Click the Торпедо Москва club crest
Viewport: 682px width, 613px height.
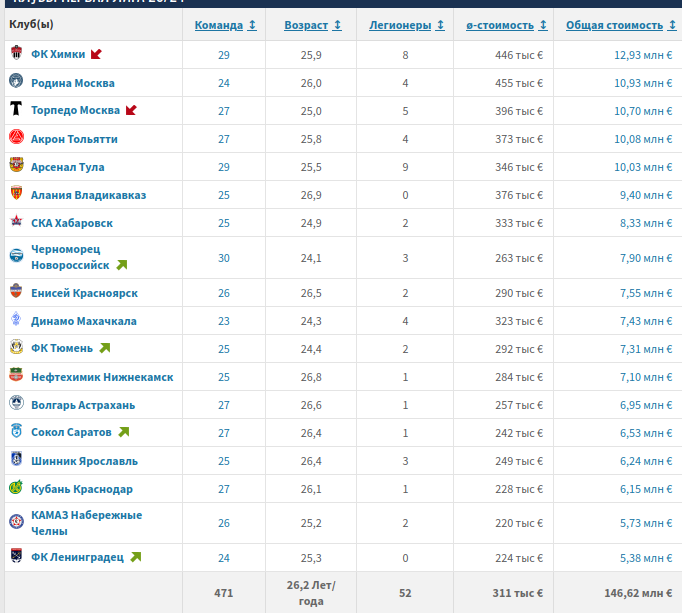coord(17,108)
